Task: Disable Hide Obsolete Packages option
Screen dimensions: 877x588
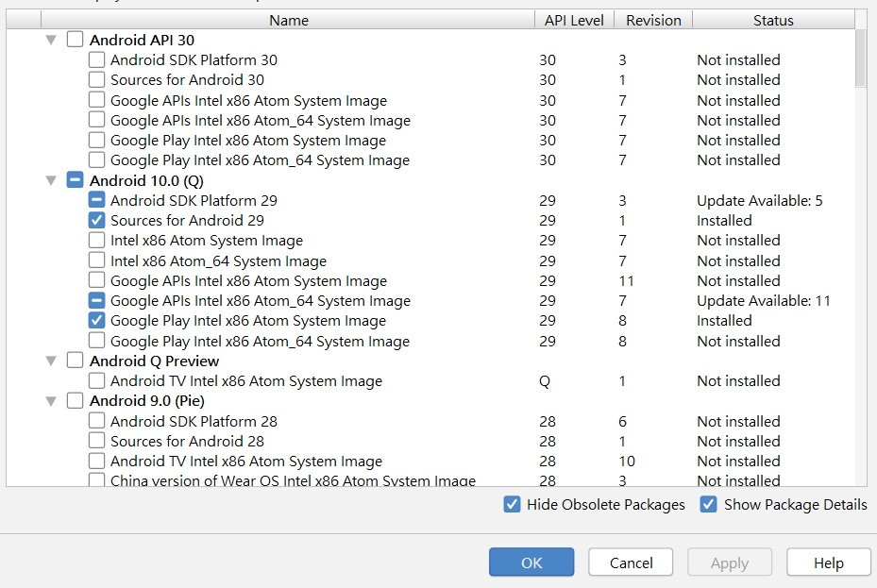Action: pyautogui.click(x=512, y=504)
